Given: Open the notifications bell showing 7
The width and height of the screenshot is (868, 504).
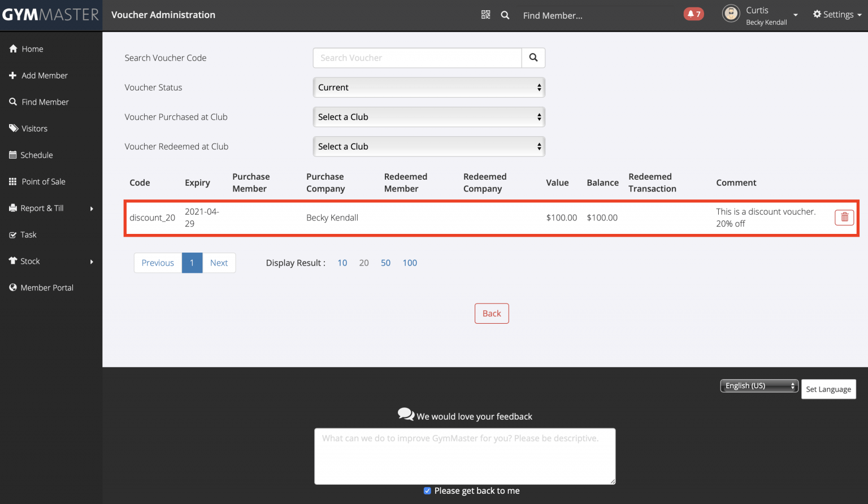Looking at the screenshot, I should point(693,14).
